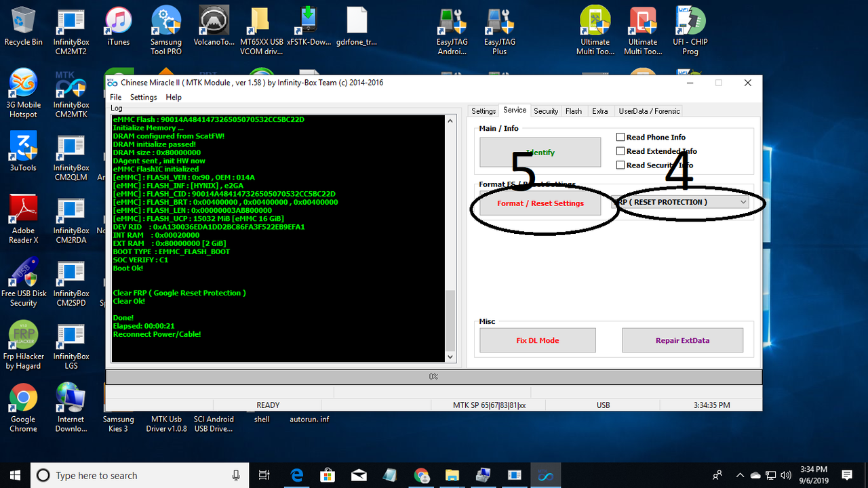Viewport: 868px width, 488px height.
Task: Open Free USB Disk Security shortcut
Action: [24, 282]
